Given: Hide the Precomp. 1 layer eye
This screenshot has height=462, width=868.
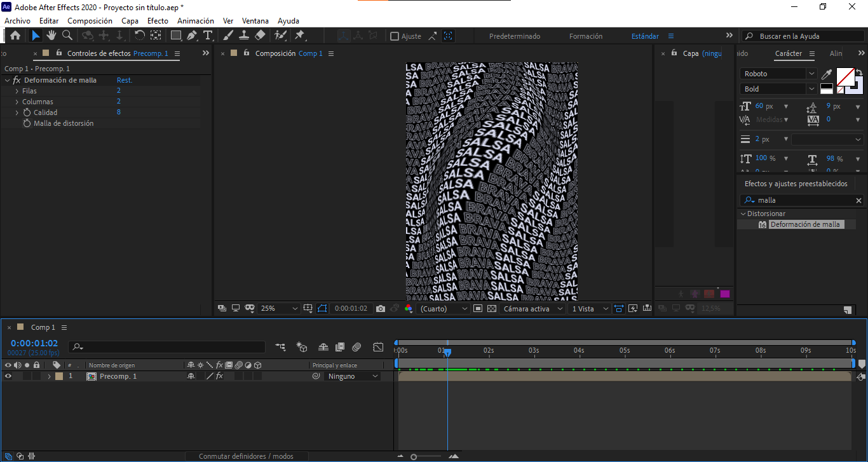Looking at the screenshot, I should point(8,376).
